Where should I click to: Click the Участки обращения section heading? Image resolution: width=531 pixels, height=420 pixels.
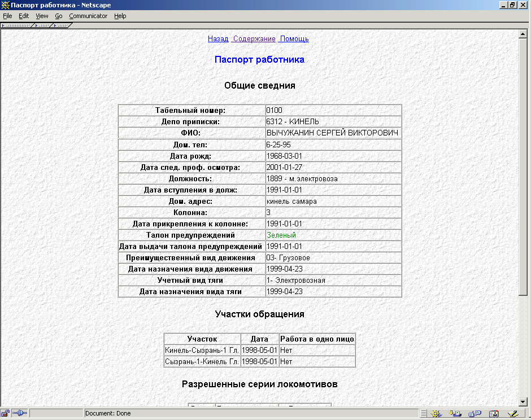coord(260,314)
